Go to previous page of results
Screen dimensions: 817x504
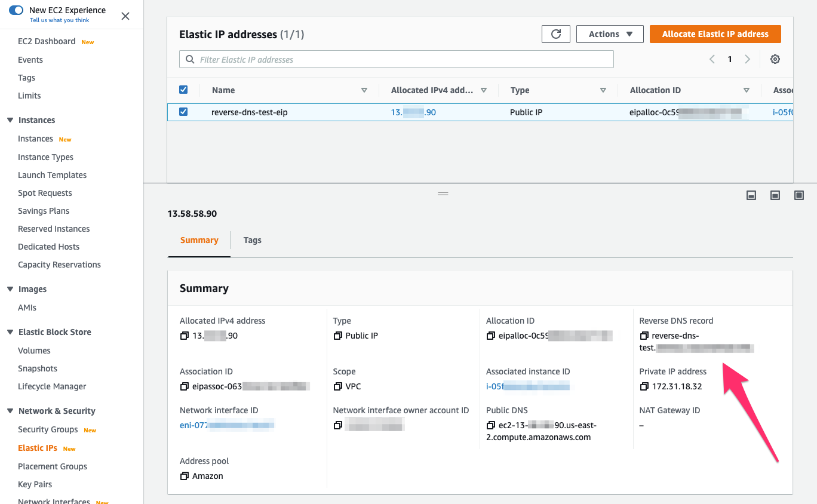click(712, 59)
